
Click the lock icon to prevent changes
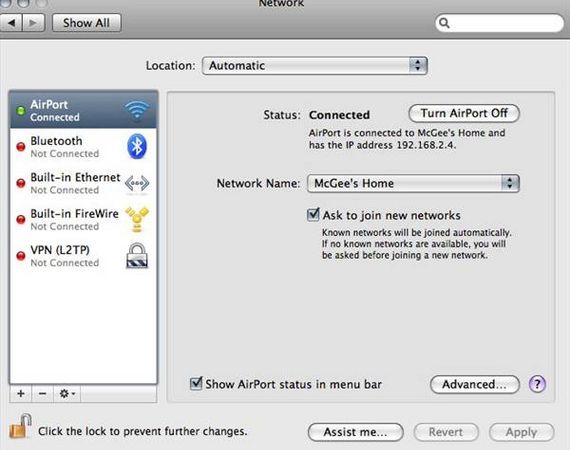(x=20, y=426)
